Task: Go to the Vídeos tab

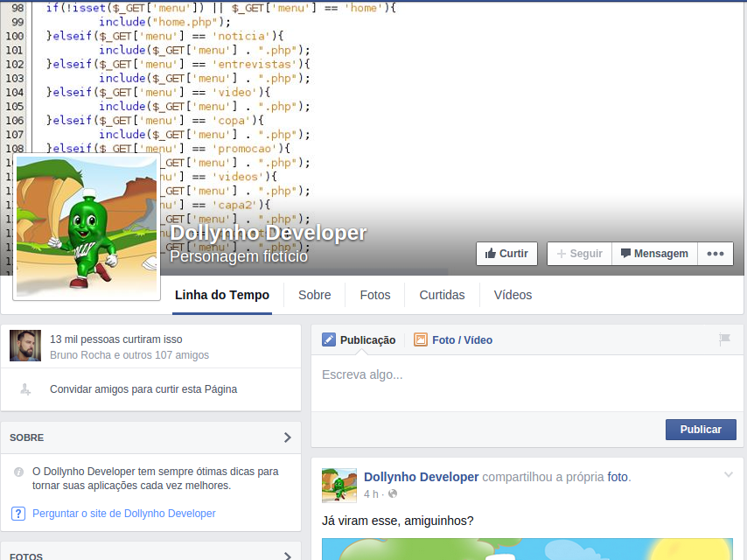Action: [x=513, y=295]
